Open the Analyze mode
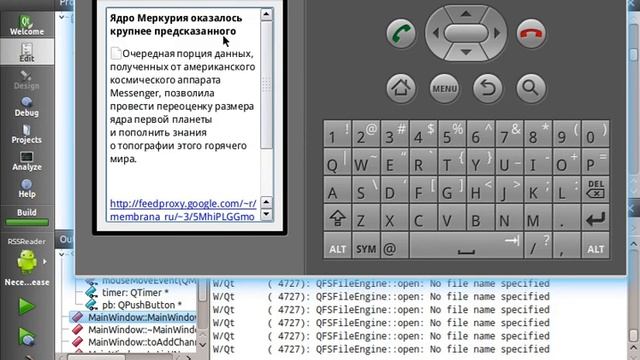The image size is (640, 360). click(x=27, y=160)
